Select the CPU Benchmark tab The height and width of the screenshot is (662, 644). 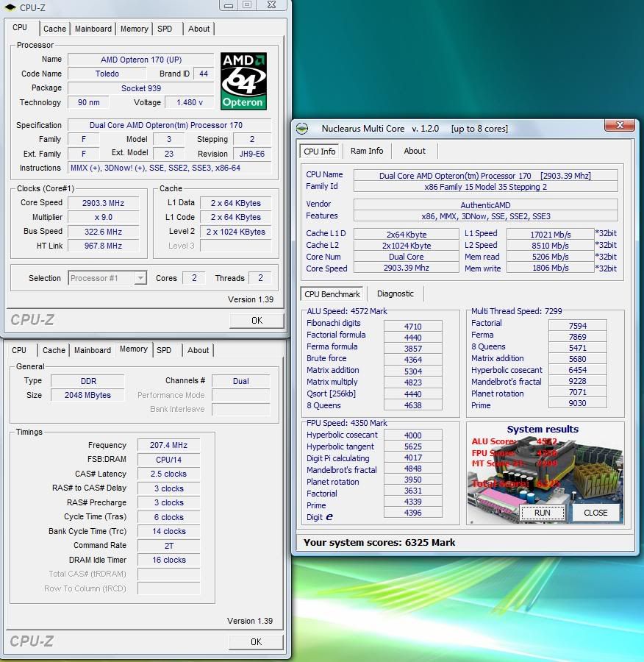[332, 293]
